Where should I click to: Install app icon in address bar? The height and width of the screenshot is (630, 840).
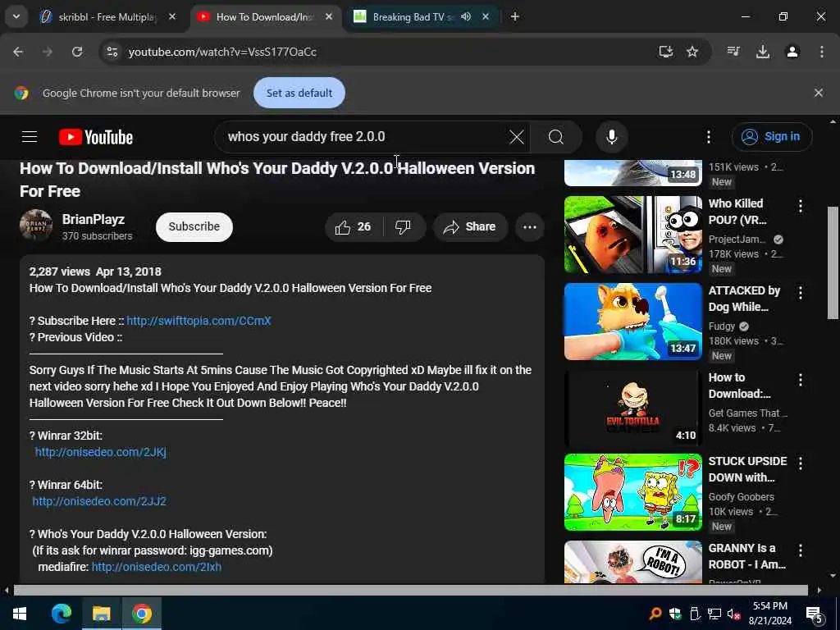point(665,52)
